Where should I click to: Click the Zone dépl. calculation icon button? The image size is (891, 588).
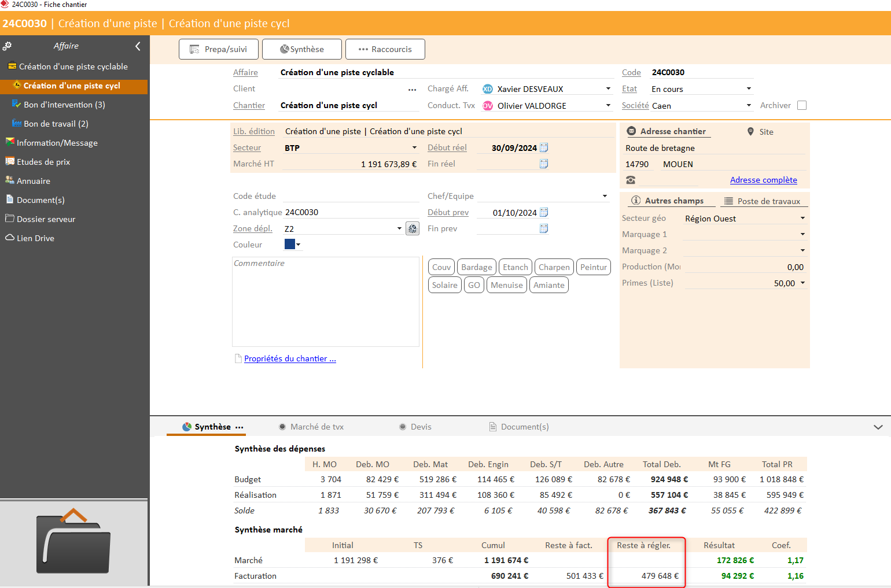(413, 228)
